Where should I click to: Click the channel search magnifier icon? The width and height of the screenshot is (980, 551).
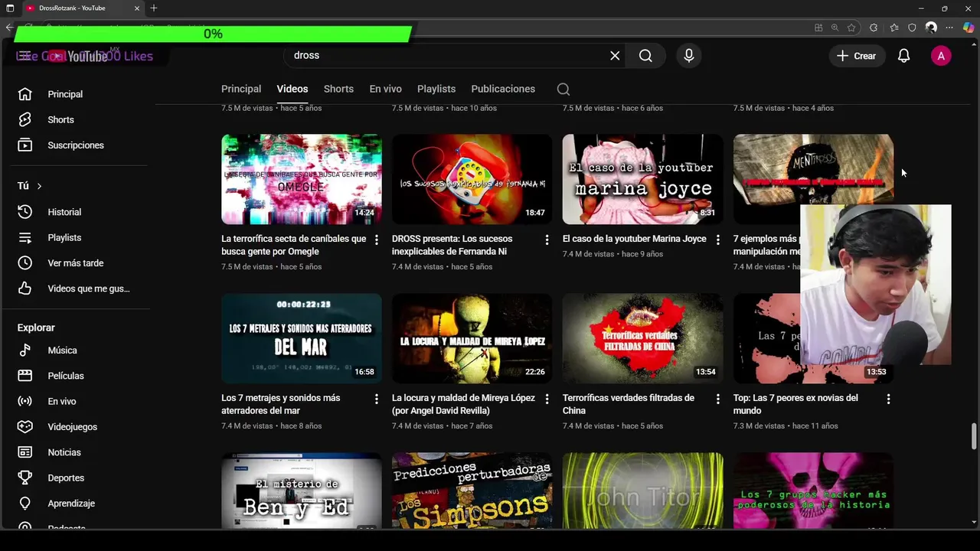[x=563, y=89]
